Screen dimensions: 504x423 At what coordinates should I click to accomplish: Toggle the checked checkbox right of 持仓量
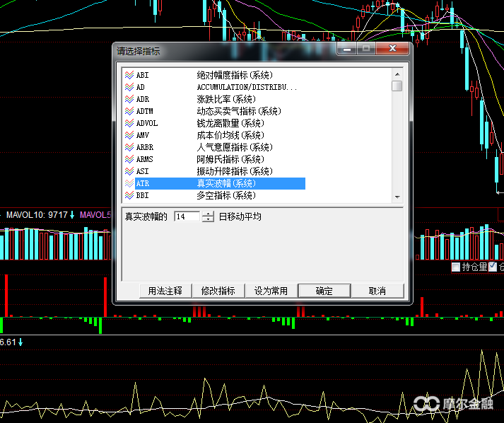(x=493, y=267)
